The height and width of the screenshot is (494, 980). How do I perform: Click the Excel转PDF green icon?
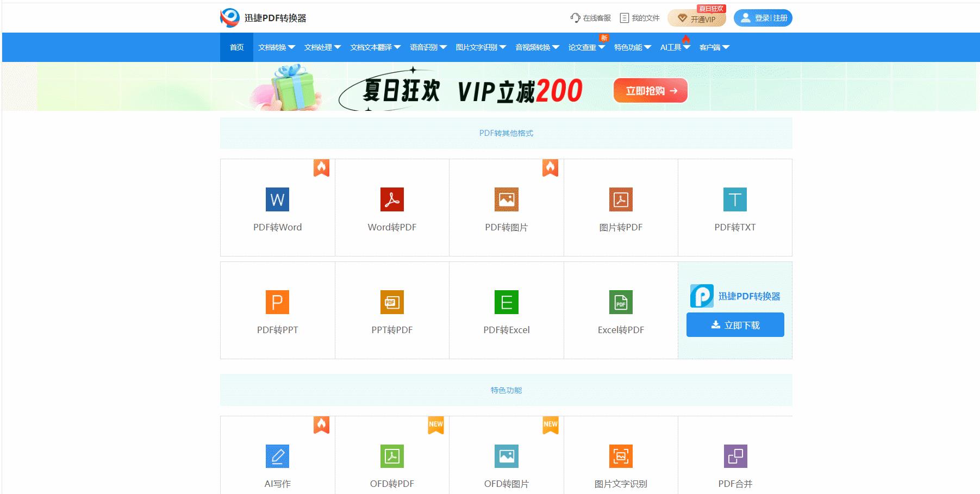[x=621, y=302]
